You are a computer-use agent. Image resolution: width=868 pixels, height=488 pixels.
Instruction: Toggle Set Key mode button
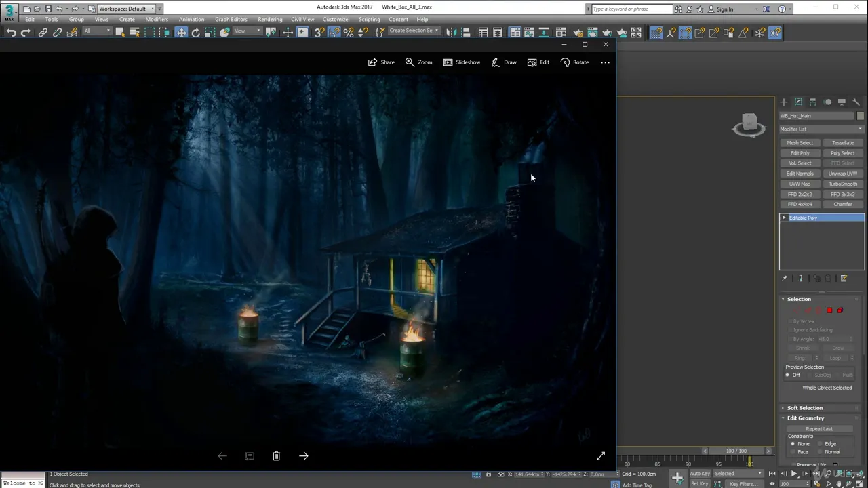point(700,484)
